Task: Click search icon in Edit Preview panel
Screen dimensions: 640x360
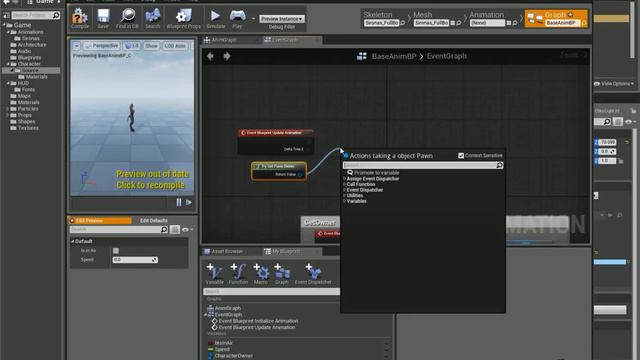Action: [x=164, y=229]
